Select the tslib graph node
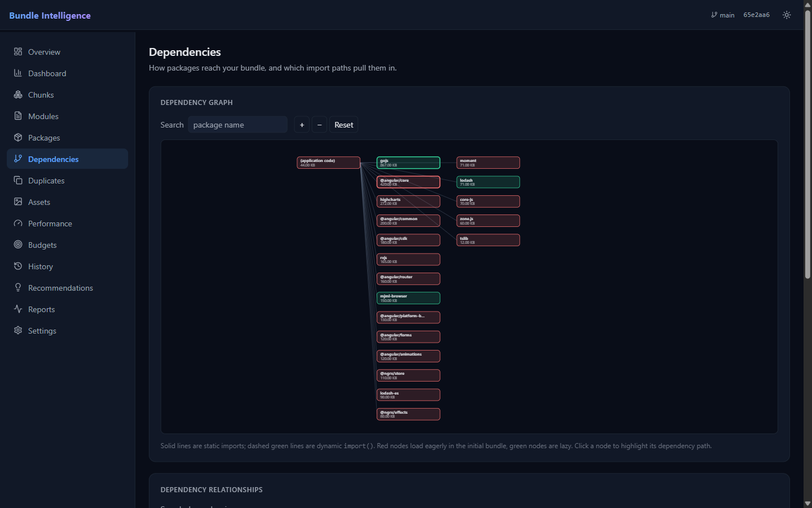This screenshot has height=508, width=812. click(x=488, y=240)
